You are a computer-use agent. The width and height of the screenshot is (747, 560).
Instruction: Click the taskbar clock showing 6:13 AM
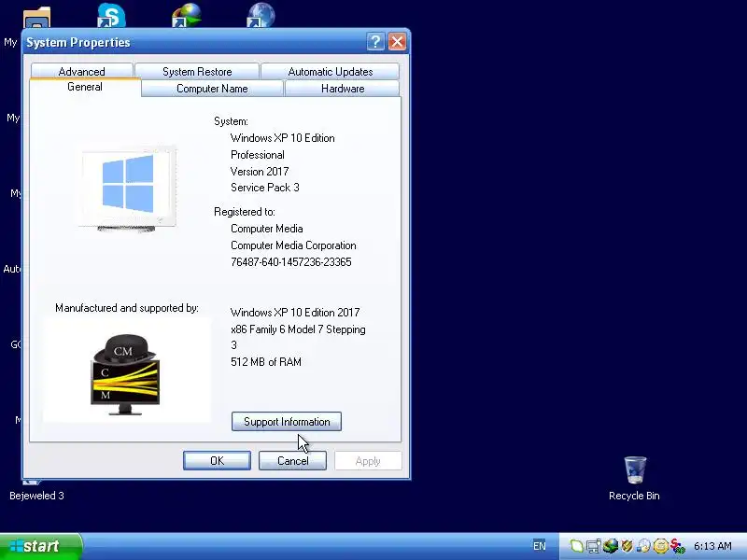[x=712, y=546]
